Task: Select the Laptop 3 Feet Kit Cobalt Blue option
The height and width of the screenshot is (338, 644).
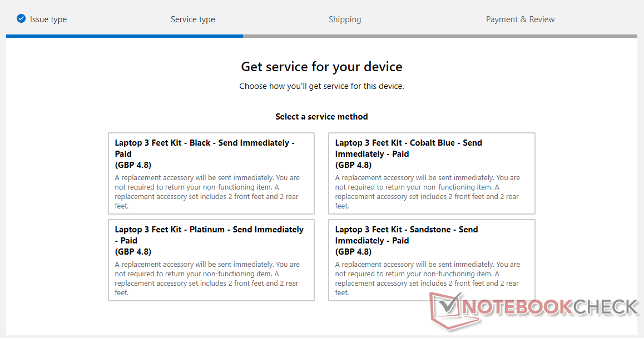Action: click(x=432, y=173)
